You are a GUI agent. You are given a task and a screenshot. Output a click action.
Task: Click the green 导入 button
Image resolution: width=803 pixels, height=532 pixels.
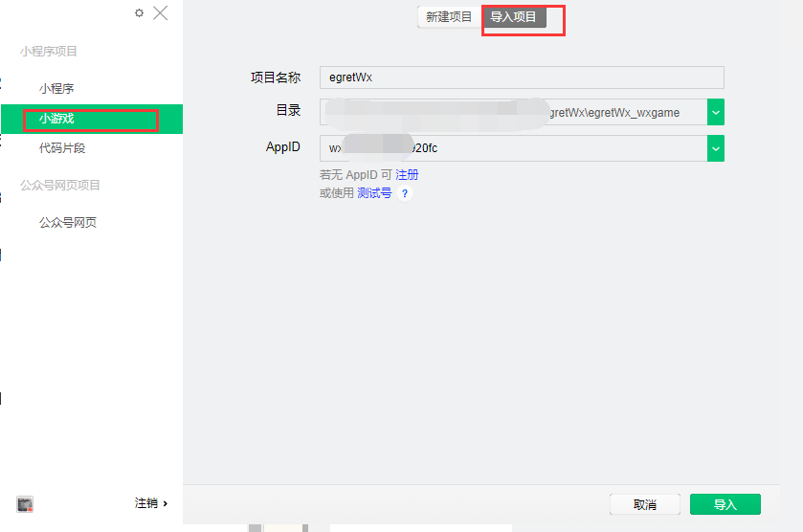pos(725,504)
